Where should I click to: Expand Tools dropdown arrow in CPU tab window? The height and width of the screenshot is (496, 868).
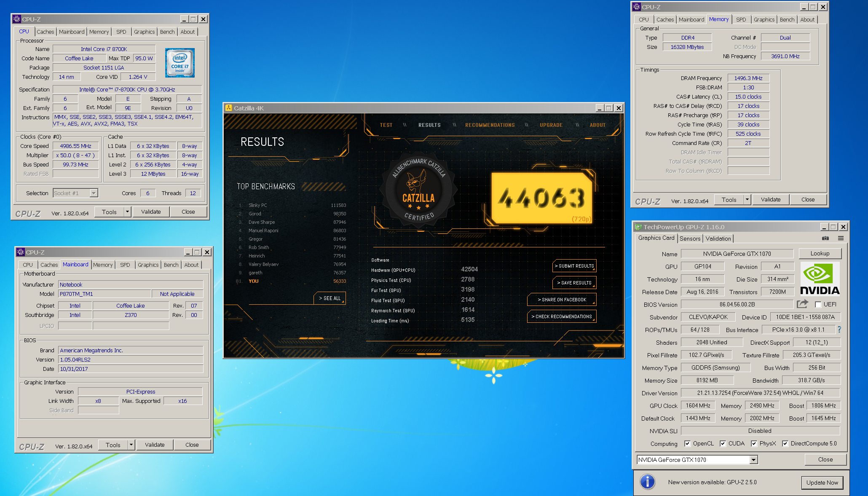click(x=127, y=212)
